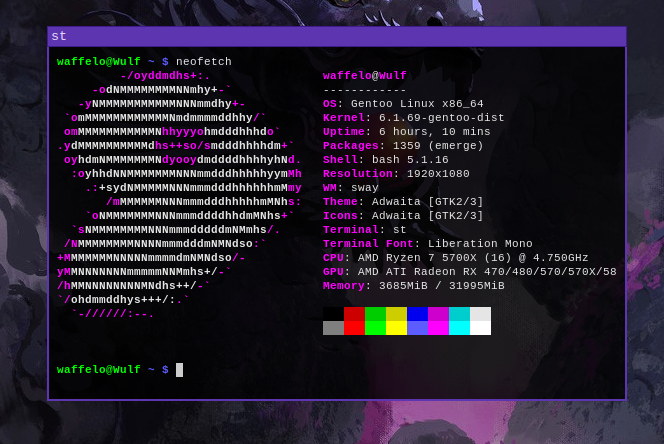The image size is (664, 444).
Task: Click the bright green color swatch
Action: coord(375,328)
